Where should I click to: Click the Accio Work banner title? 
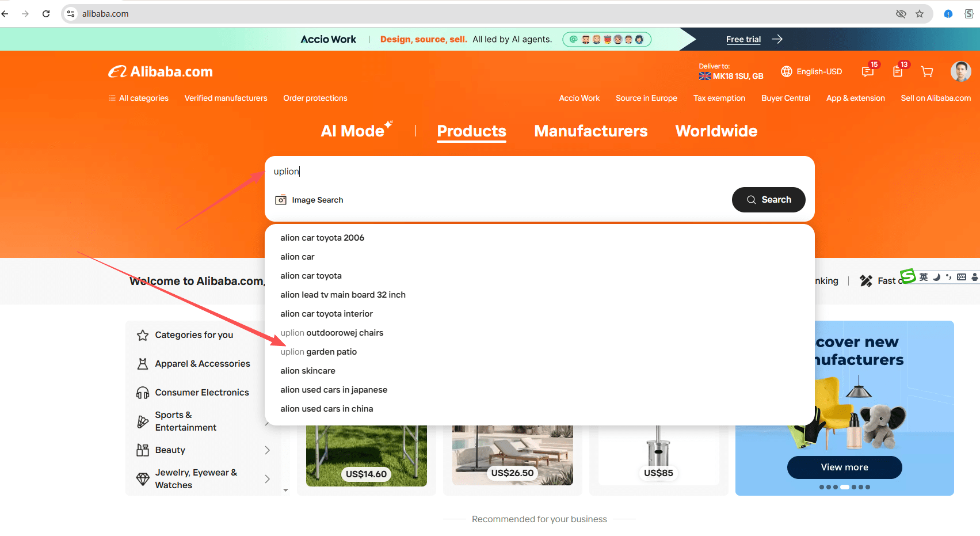(x=329, y=39)
